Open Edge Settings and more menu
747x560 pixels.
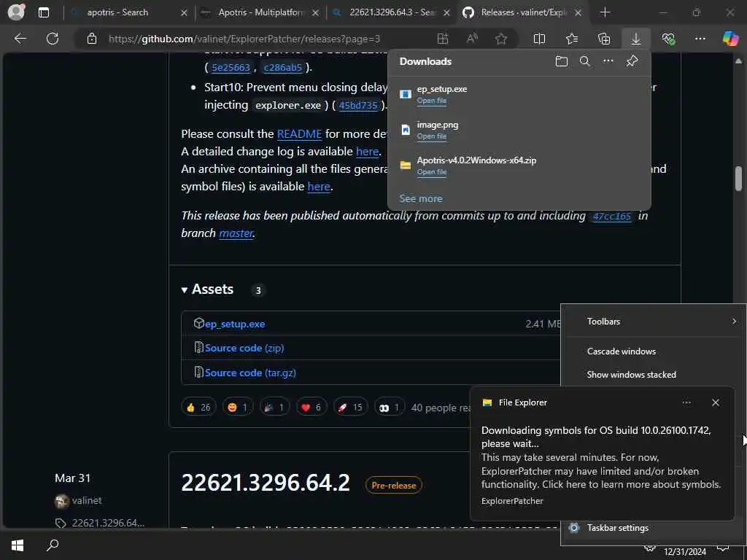pos(700,39)
